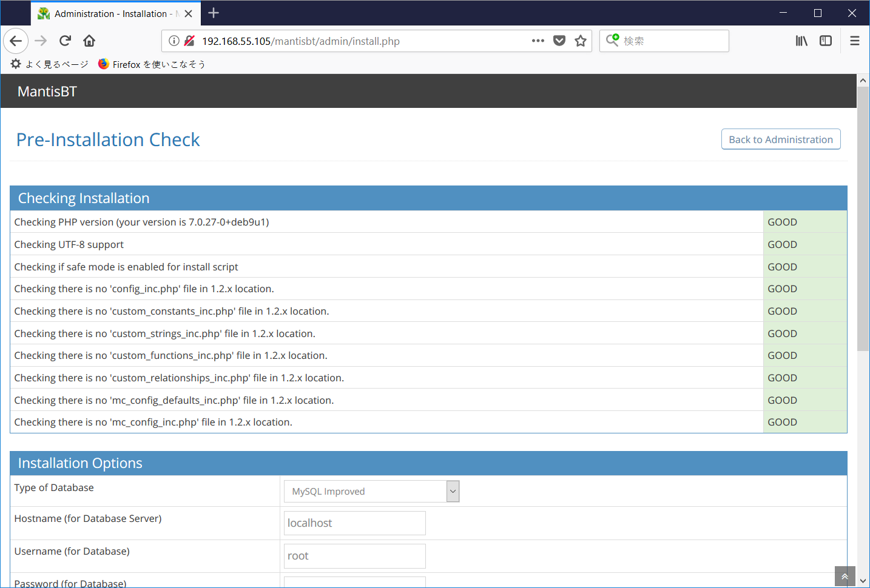Click the MantisBT header link
The image size is (870, 588).
[47, 91]
